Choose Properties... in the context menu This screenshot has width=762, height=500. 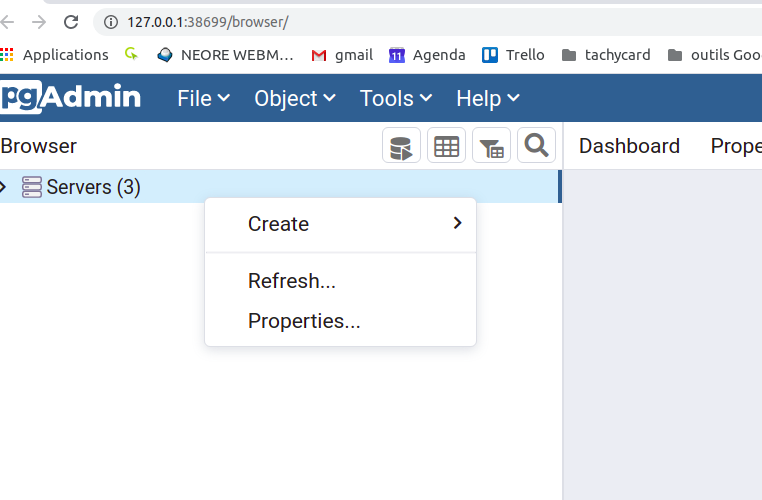point(340,321)
